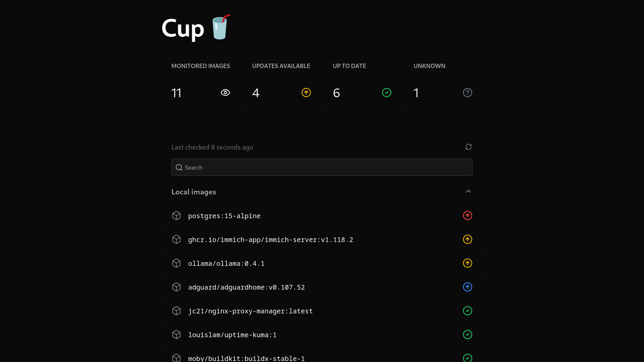Click the refresh/sync icon to recheck images
This screenshot has width=644, height=362.
(468, 147)
